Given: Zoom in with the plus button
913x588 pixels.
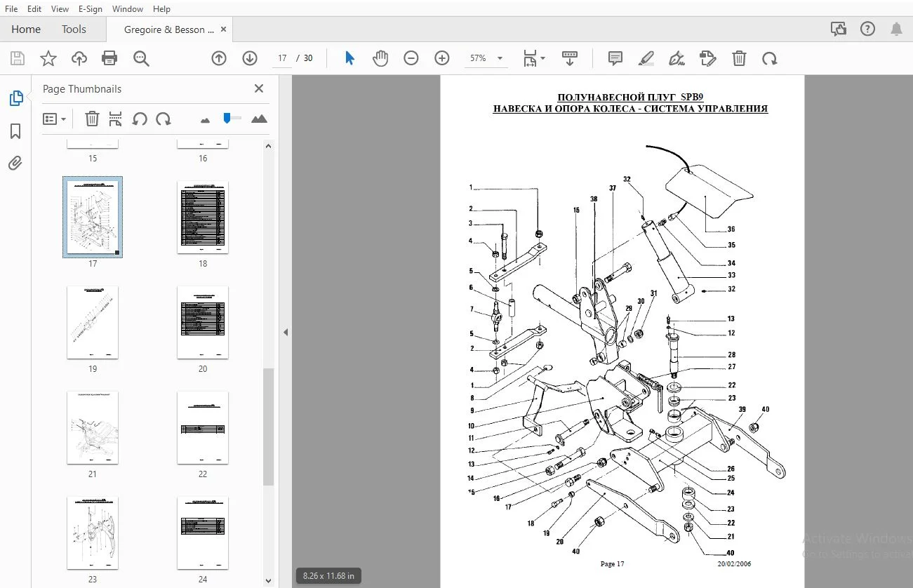Looking at the screenshot, I should (442, 58).
